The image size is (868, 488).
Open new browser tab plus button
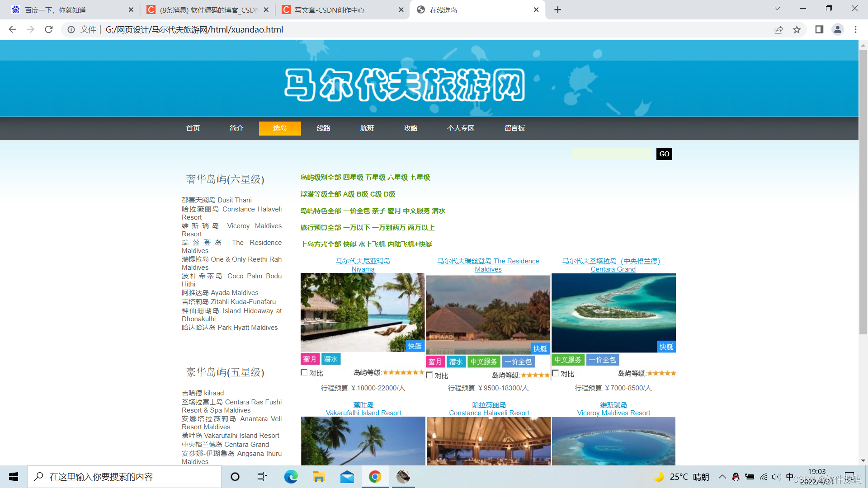(557, 9)
